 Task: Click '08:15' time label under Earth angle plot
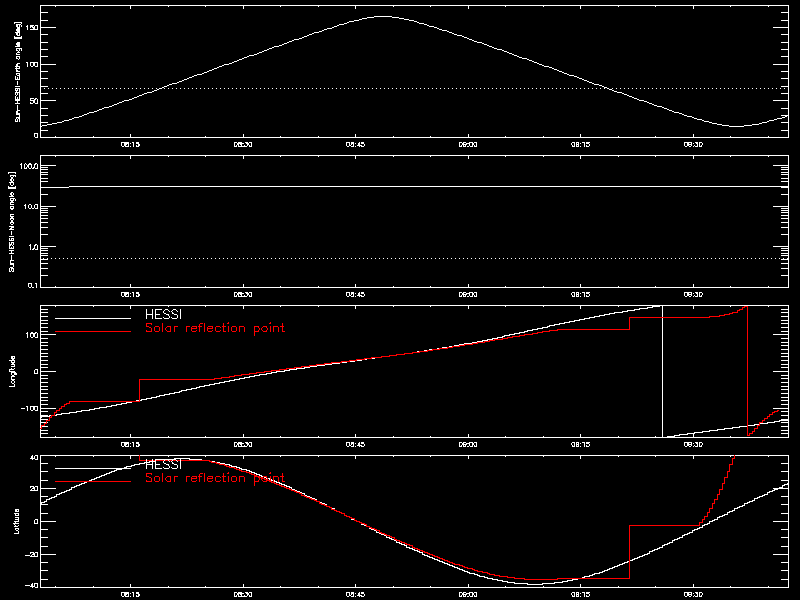click(130, 145)
